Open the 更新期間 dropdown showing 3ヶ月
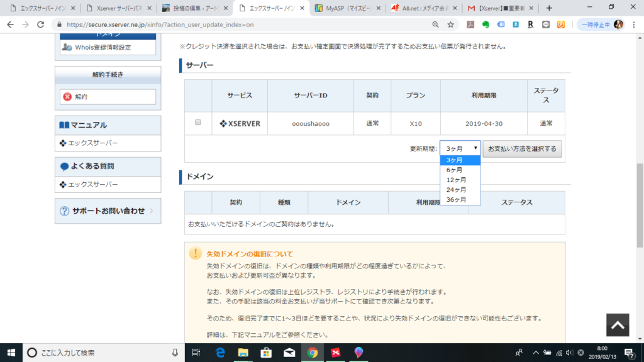The image size is (644, 362). click(x=460, y=148)
